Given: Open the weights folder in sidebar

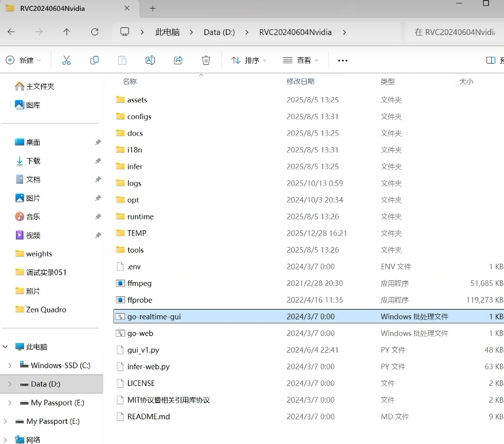Looking at the screenshot, I should pos(33,254).
